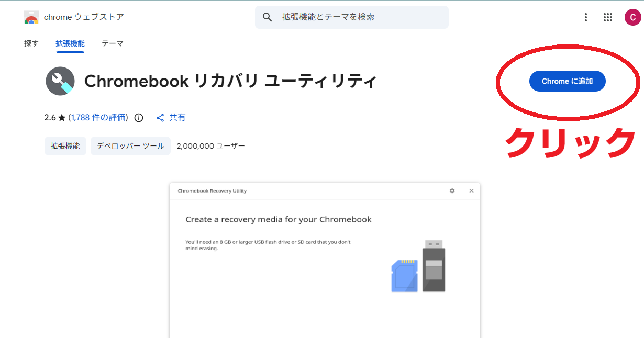Select the 拡張機能 tab
Viewport: 644px width, 338px height.
click(70, 43)
